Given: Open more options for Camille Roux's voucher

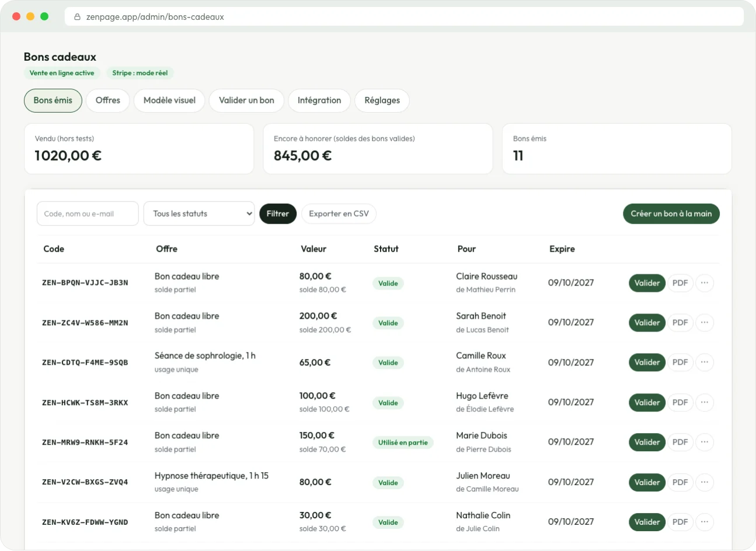Looking at the screenshot, I should point(705,362).
